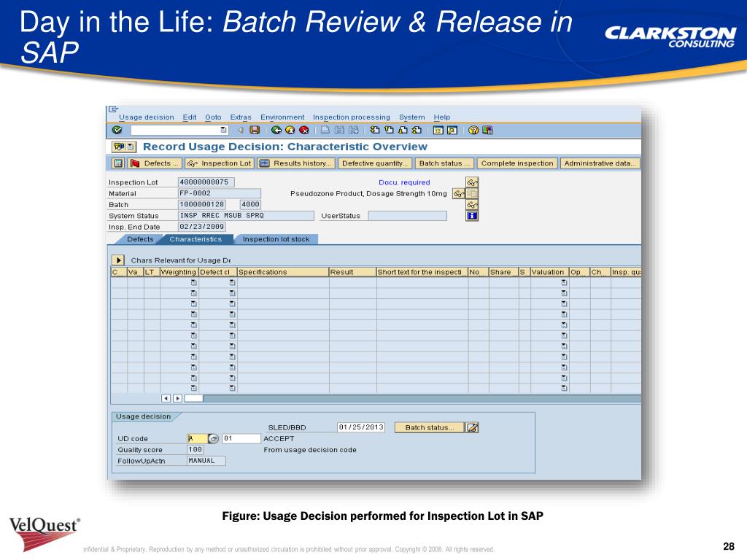The height and width of the screenshot is (560, 747).
Task: Click the green Enter checkmark icon
Action: click(117, 130)
